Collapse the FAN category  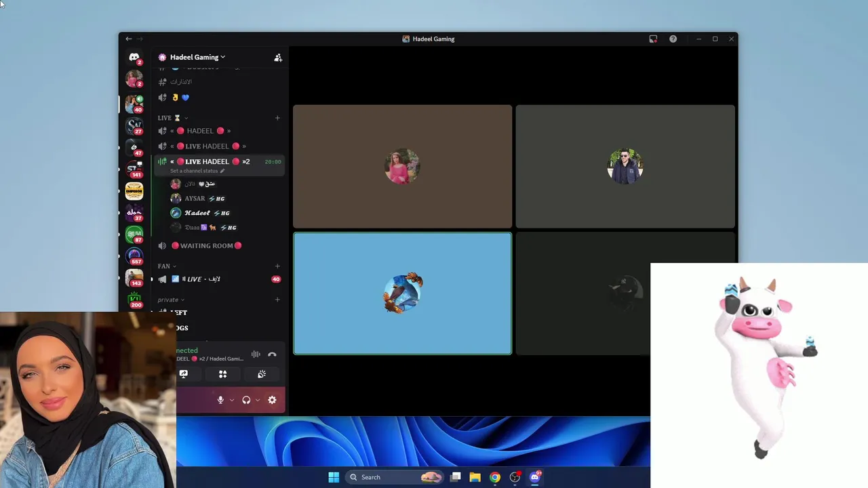(167, 266)
